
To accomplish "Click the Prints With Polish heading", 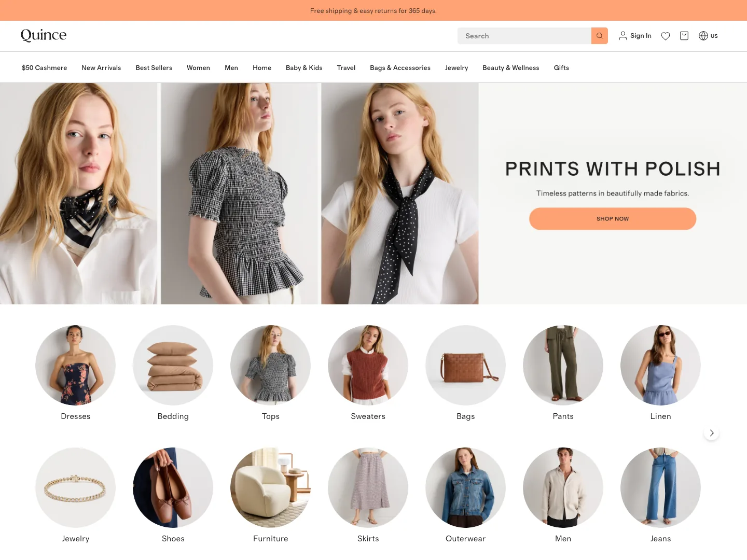I will 613,169.
